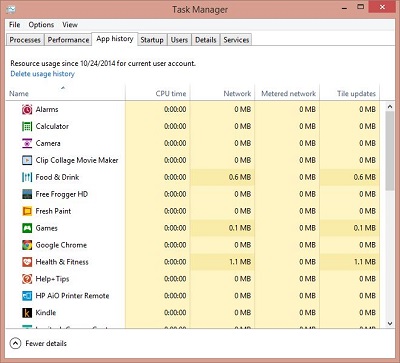The image size is (400, 363).
Task: Select the Calculator row name
Action: click(52, 126)
